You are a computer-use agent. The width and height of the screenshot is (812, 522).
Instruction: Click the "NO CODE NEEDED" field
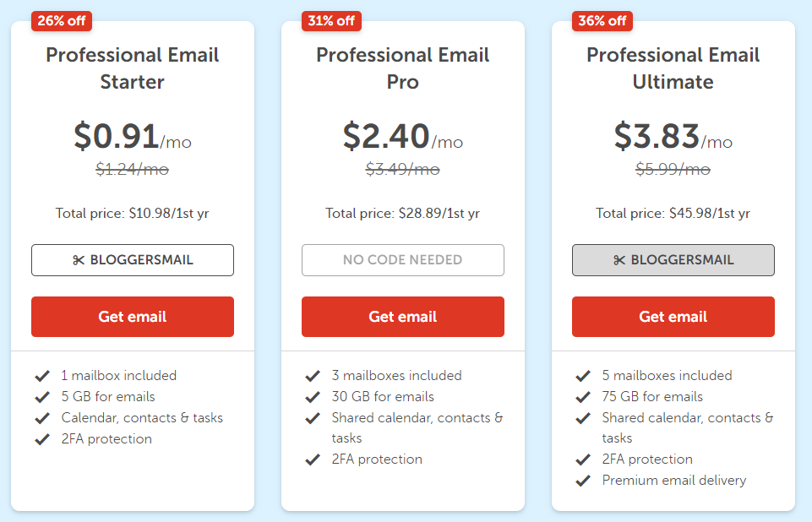coord(402,260)
